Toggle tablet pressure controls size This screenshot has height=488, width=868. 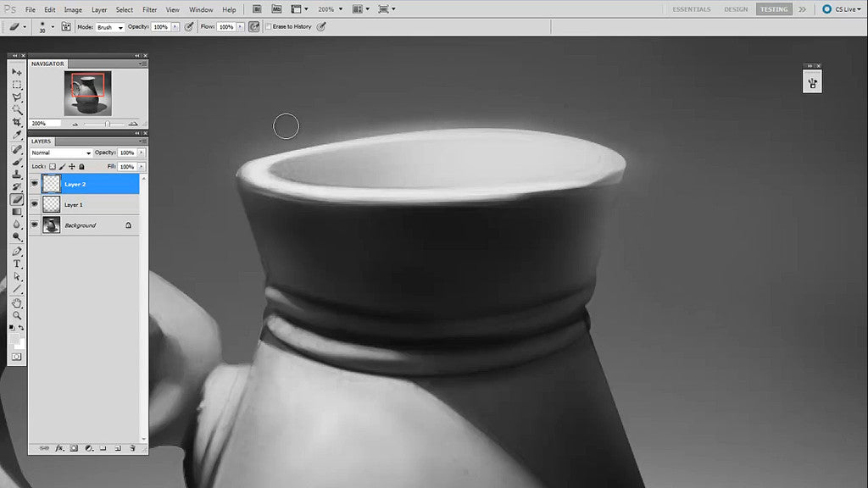(x=321, y=26)
